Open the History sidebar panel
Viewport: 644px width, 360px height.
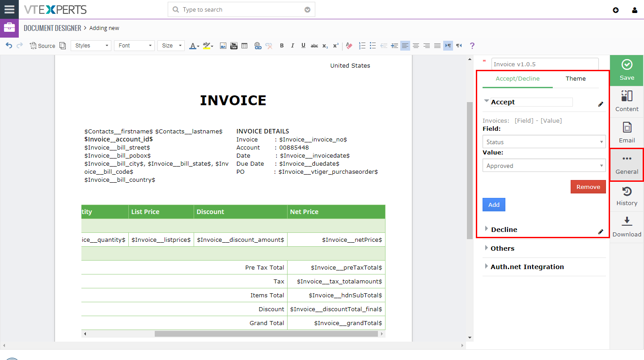(x=627, y=196)
